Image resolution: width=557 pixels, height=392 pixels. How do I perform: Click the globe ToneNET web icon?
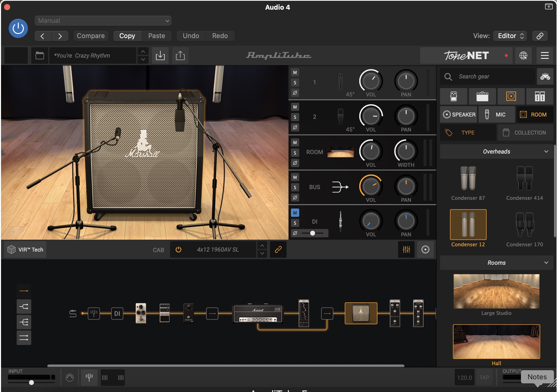pyautogui.click(x=523, y=55)
